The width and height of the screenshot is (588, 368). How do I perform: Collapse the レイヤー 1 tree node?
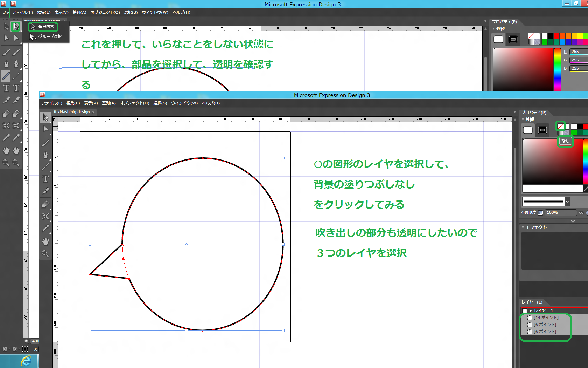(531, 311)
